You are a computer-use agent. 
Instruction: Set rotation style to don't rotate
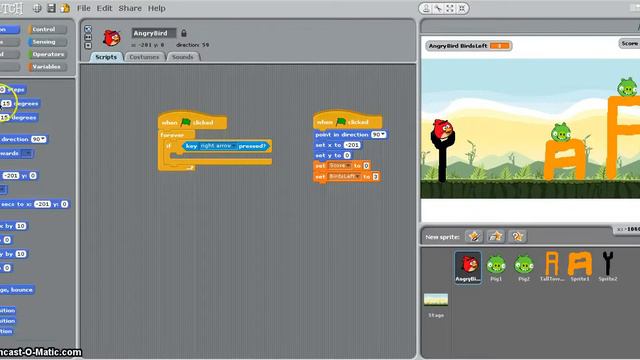coord(88,45)
